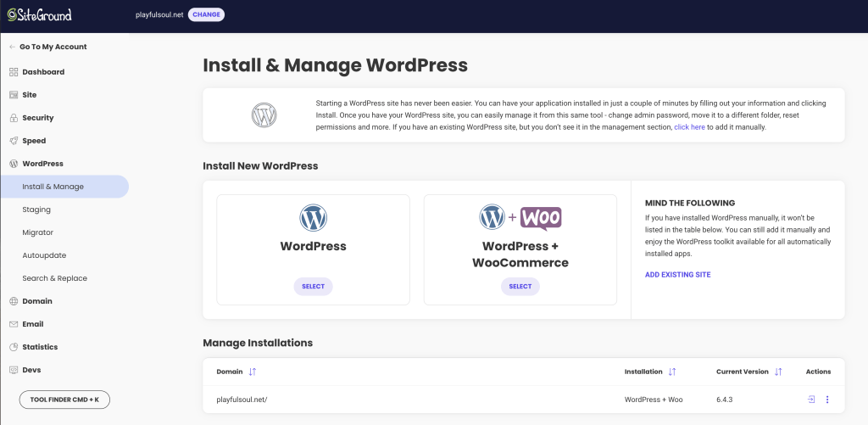Open the three-dot actions menu for playfulsoul.net

point(827,400)
